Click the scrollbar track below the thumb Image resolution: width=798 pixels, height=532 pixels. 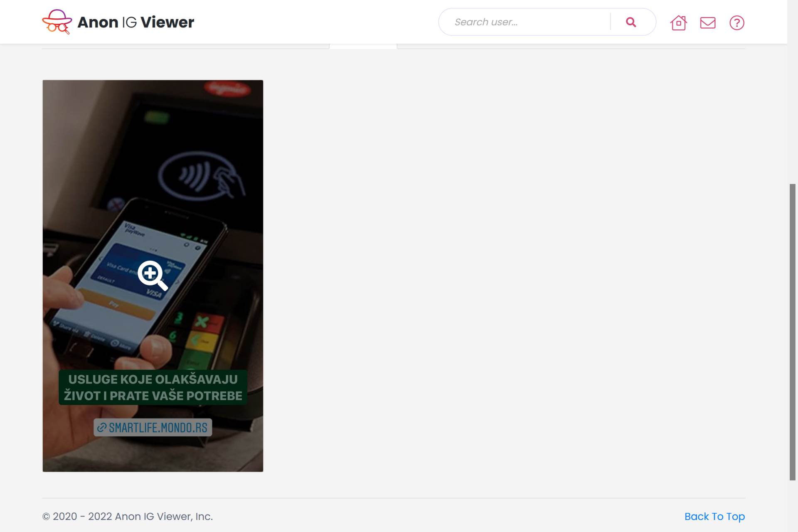tap(792, 507)
